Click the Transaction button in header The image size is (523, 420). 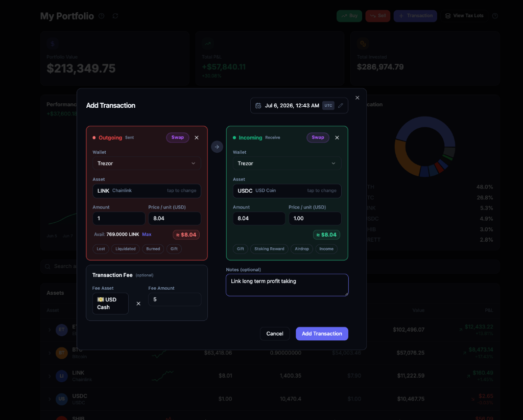(415, 16)
